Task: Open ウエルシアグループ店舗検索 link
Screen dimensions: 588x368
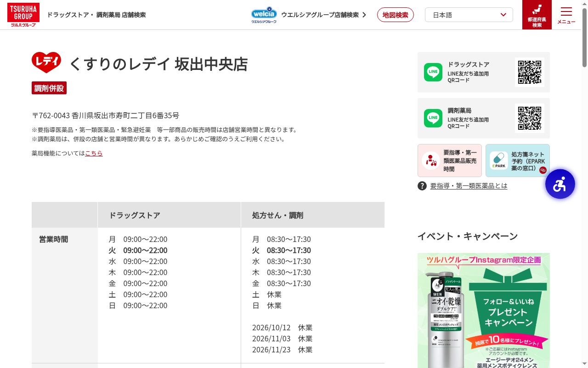Action: click(324, 15)
